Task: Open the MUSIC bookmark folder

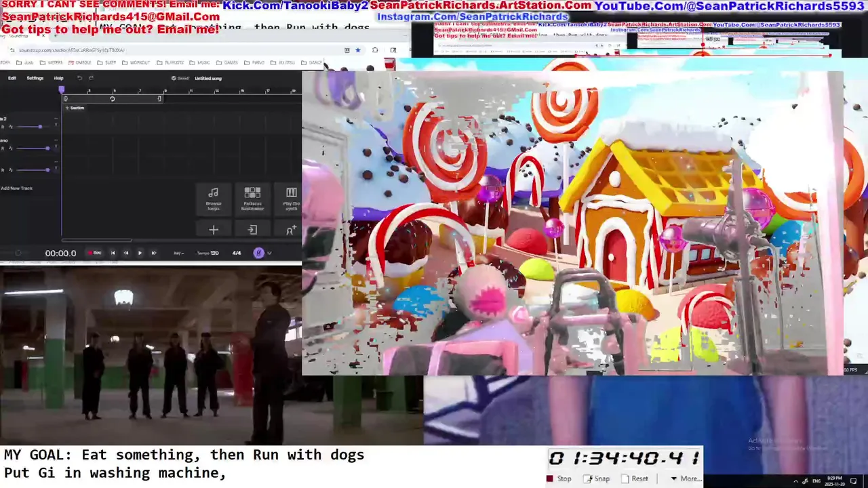Action: coord(200,62)
